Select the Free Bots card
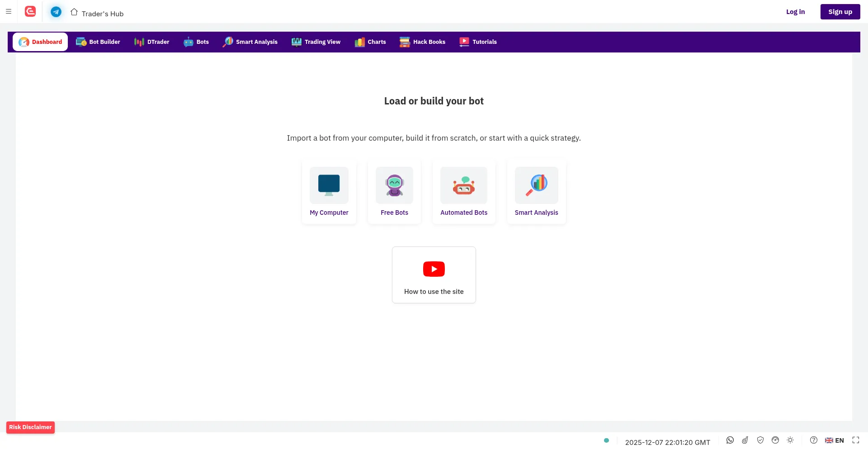This screenshot has width=868, height=449. (394, 192)
